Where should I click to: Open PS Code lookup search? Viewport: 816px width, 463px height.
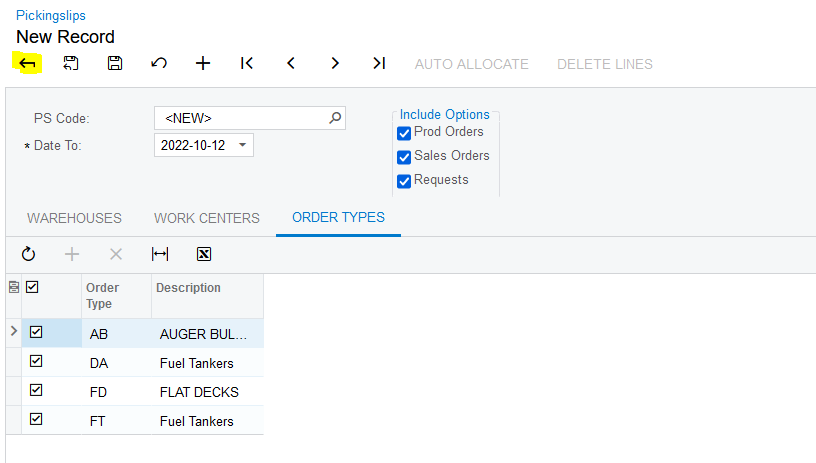336,118
